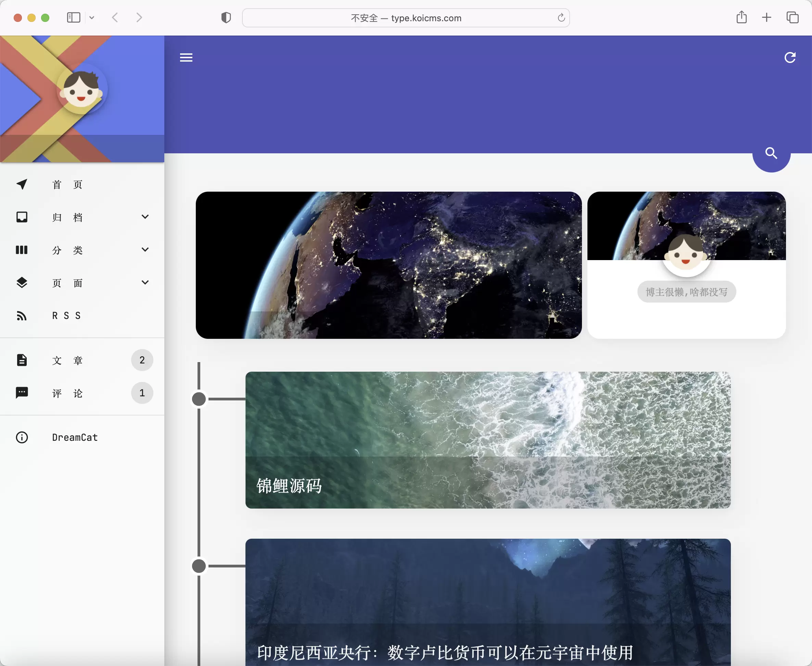Viewport: 812px width, 666px height.
Task: Expand the 分类 category chevron
Action: [145, 250]
